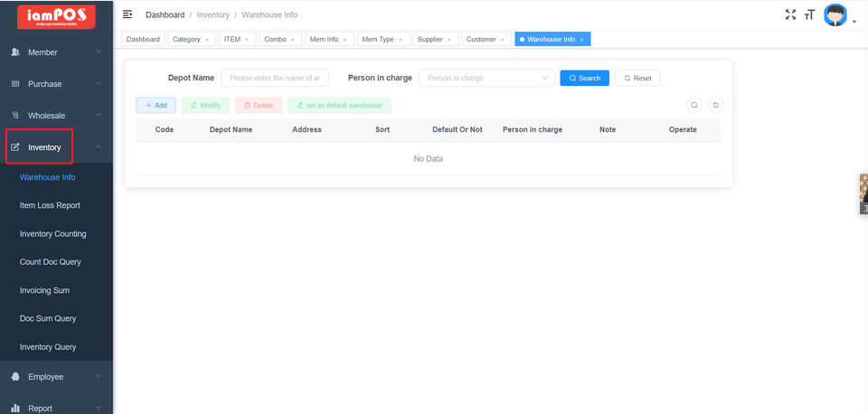The width and height of the screenshot is (868, 414).
Task: Open the Person in charge dropdown
Action: pos(486,79)
